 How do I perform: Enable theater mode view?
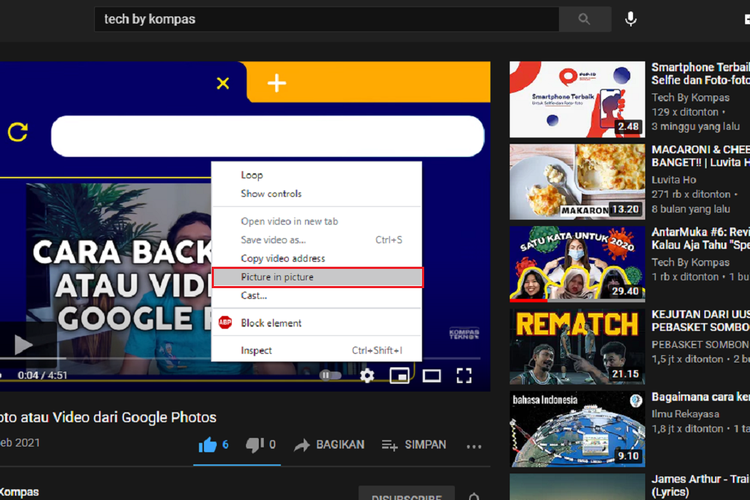coord(431,376)
